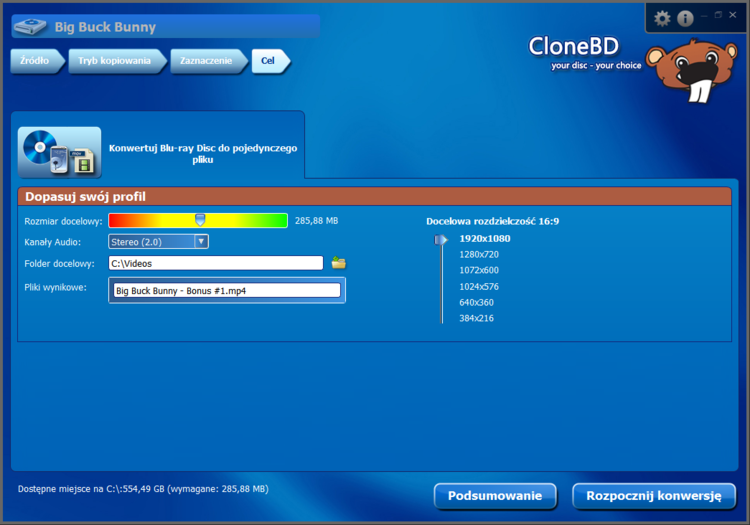Screen dimensions: 750x525
Task: Click the red end of the target size bar
Action: (x=117, y=220)
